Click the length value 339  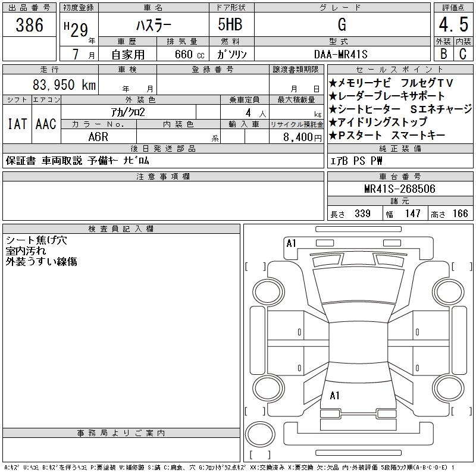[362, 214]
